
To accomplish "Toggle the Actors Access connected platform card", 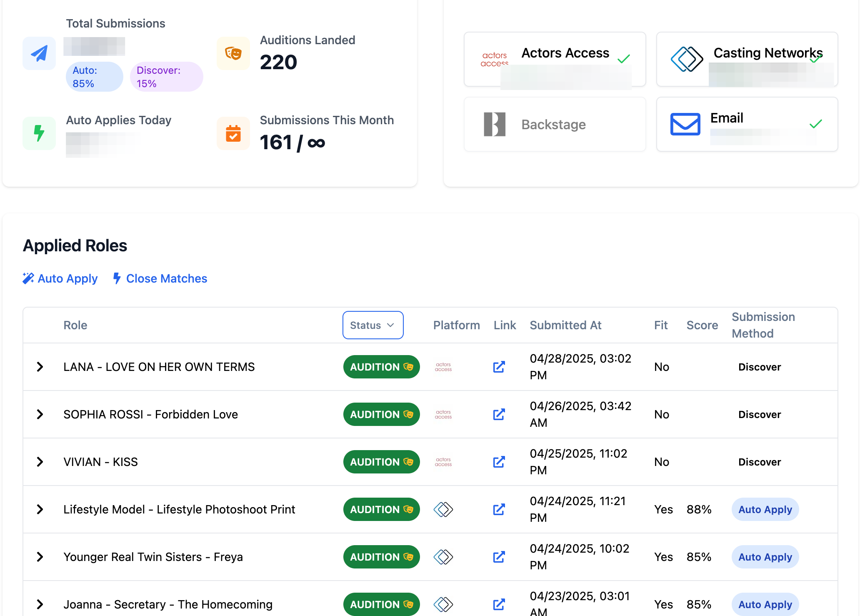I will (555, 59).
